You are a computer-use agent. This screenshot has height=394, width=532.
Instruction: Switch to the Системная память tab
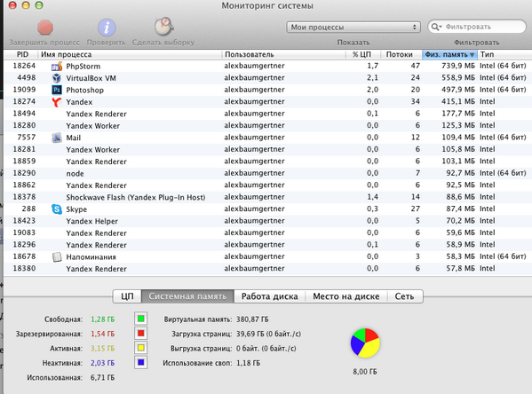coord(187,296)
